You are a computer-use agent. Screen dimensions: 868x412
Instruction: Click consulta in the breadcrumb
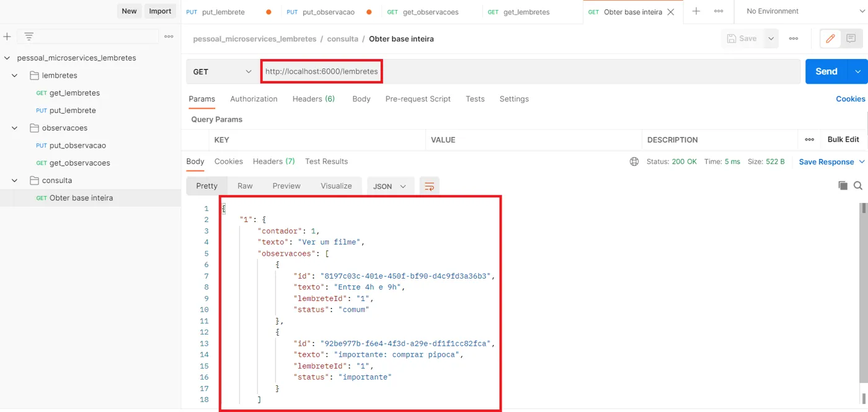tap(342, 38)
